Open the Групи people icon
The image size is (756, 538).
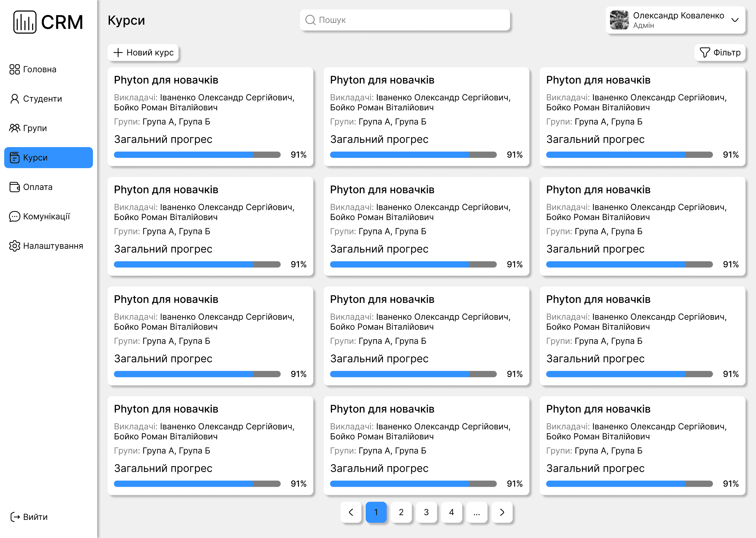click(x=14, y=128)
